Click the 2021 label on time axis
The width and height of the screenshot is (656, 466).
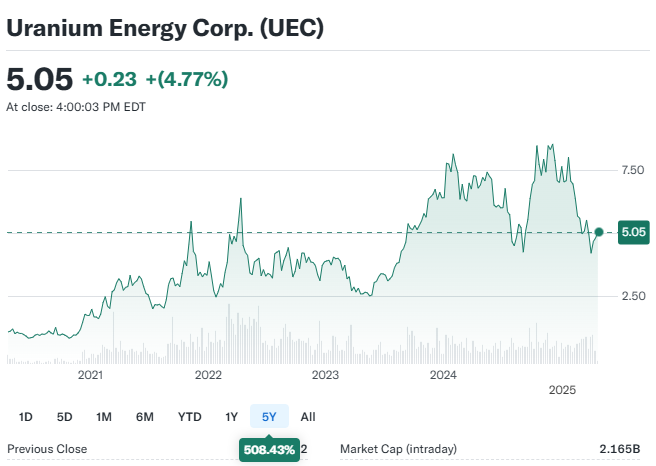pyautogui.click(x=91, y=375)
